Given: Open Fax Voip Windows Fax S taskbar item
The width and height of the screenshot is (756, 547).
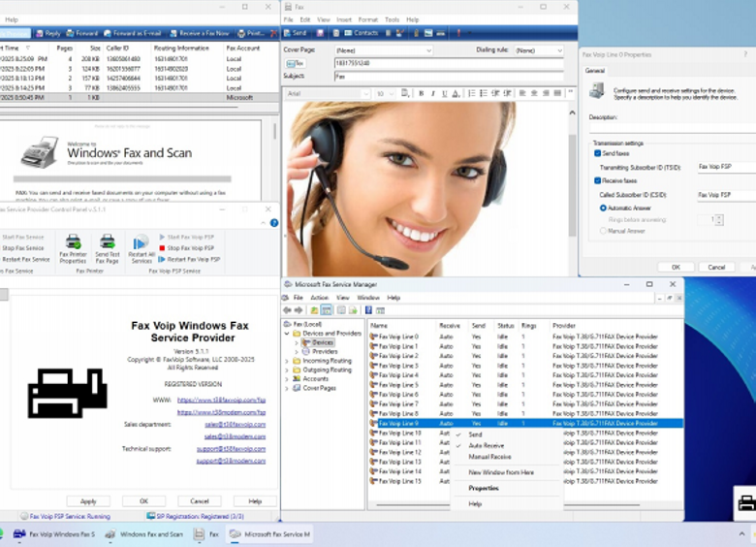Looking at the screenshot, I should [54, 534].
